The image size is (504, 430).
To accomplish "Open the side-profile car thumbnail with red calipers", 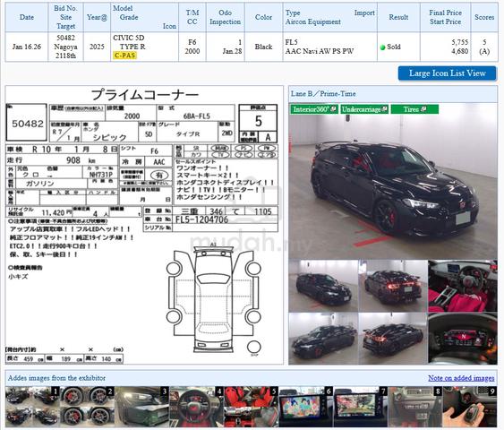I will [323, 339].
